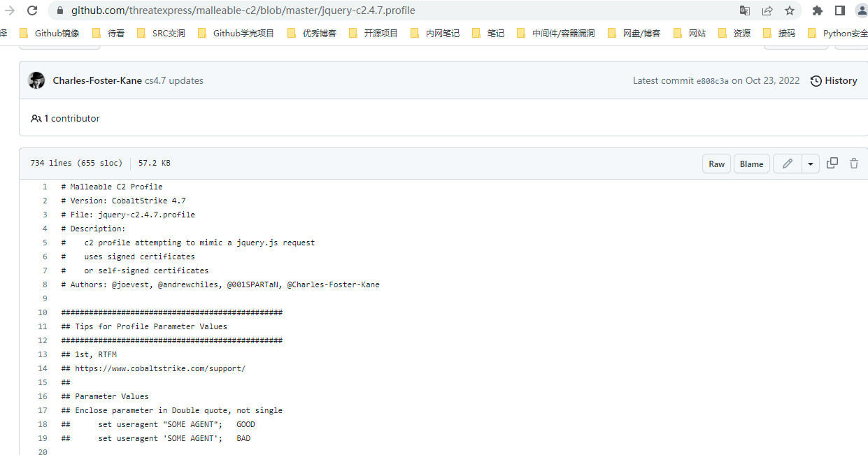Viewport: 868px width, 455px height.
Task: Toggle the browser side panel icon
Action: (840, 10)
